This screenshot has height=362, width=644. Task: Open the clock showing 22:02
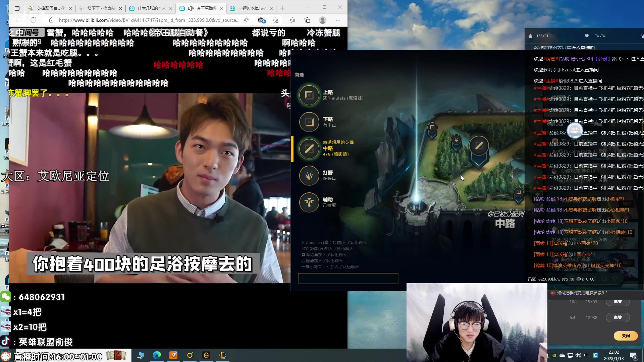pos(614,355)
